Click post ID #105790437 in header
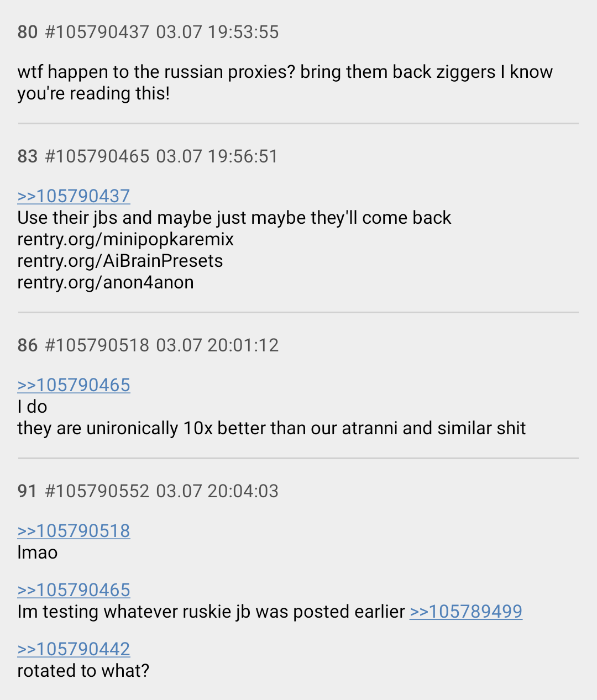The image size is (597, 700). (97, 32)
